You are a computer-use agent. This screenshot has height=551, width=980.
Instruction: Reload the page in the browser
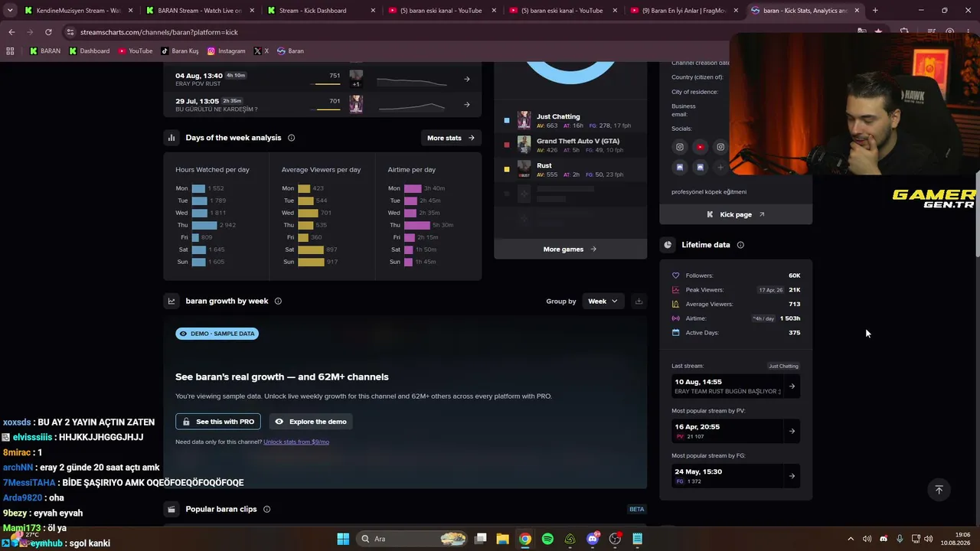tap(48, 32)
